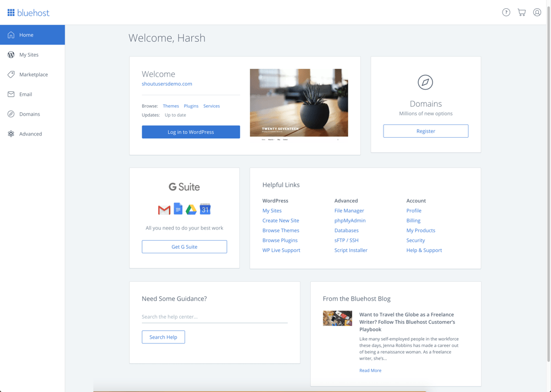Select Home in the navigation menu

tap(24, 34)
